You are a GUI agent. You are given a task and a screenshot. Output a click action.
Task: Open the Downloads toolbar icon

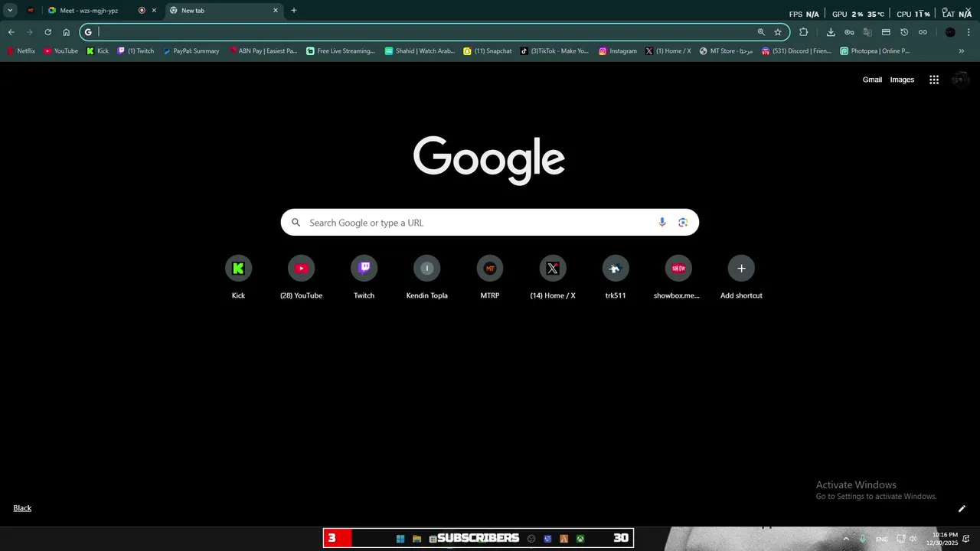pos(831,32)
